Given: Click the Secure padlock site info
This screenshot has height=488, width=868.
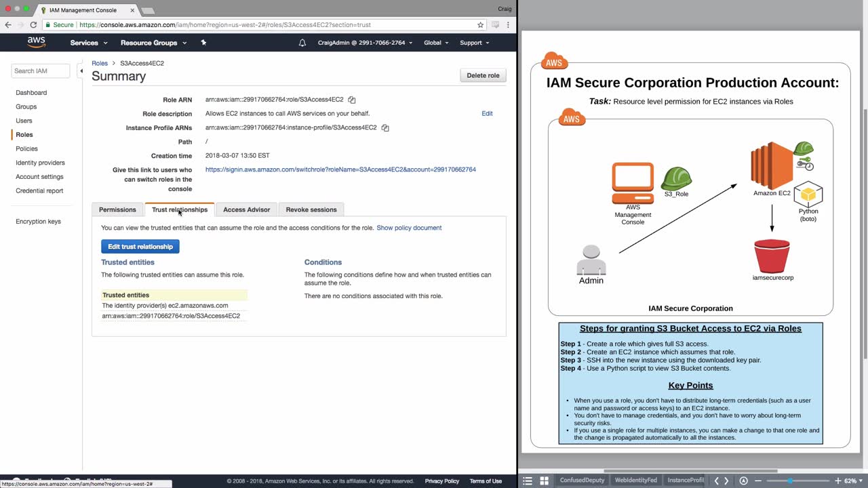Looking at the screenshot, I should [58, 25].
